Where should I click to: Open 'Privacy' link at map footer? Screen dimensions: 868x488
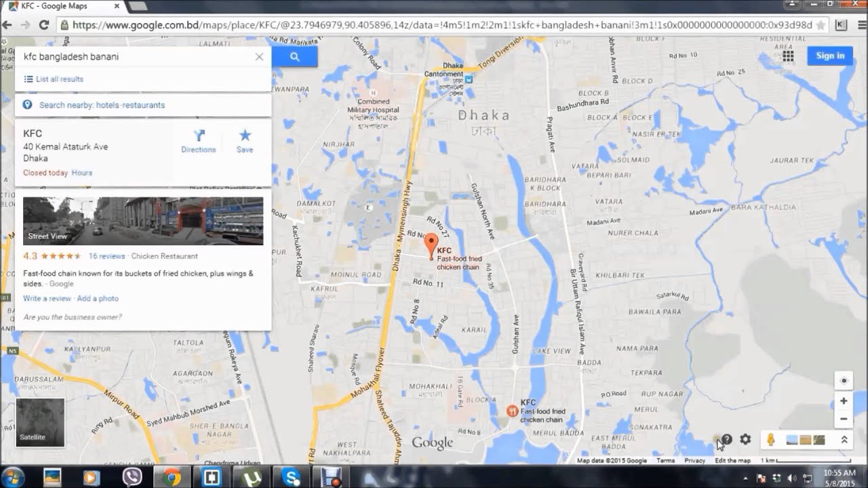(x=694, y=461)
